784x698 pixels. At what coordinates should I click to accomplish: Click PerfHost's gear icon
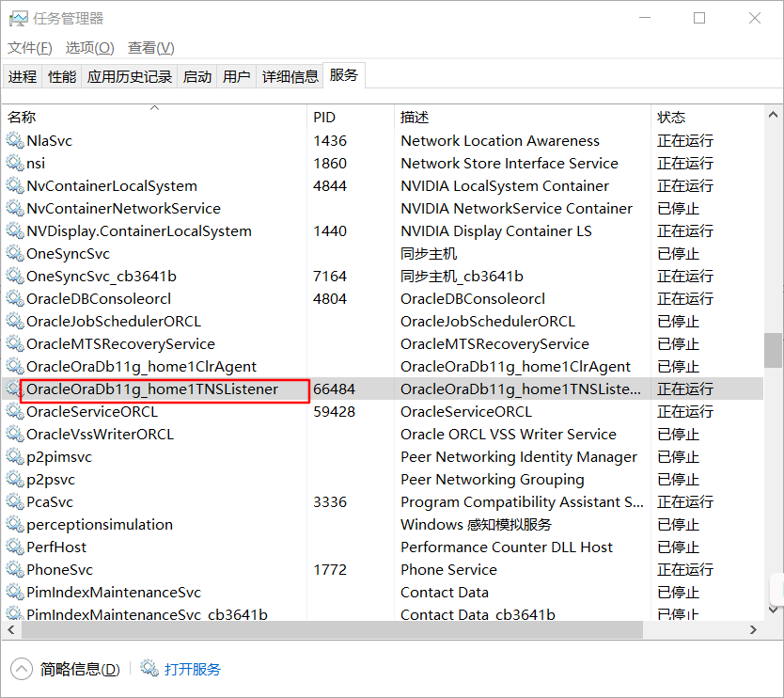[15, 547]
